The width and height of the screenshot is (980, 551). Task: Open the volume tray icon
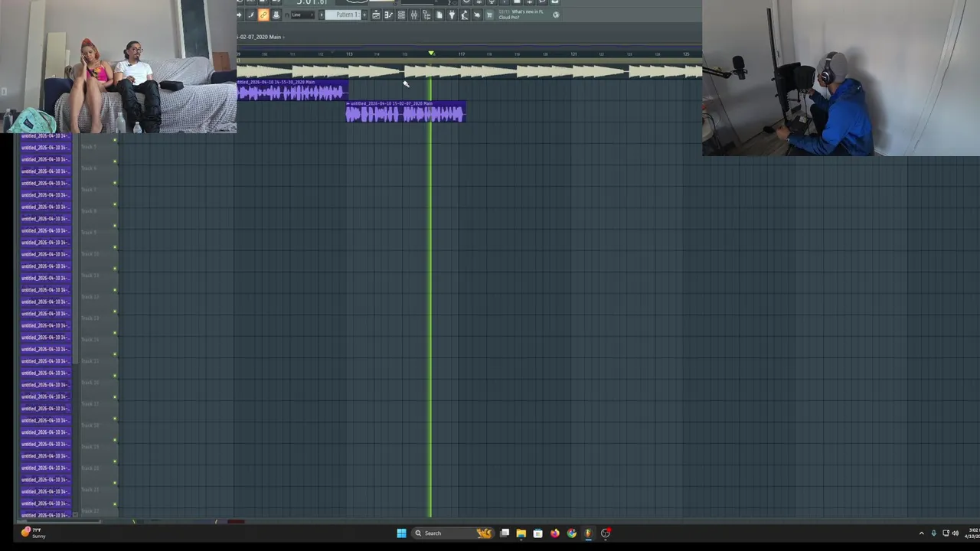[x=955, y=533]
